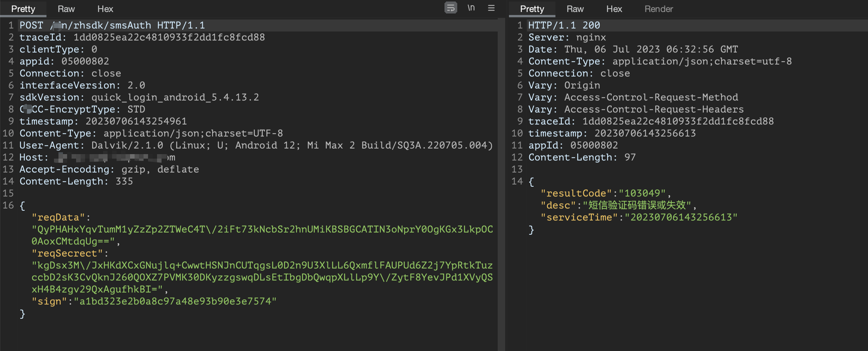Click the "Vary: Origin" response header
Viewport: 868px width, 351px height.
pos(564,85)
